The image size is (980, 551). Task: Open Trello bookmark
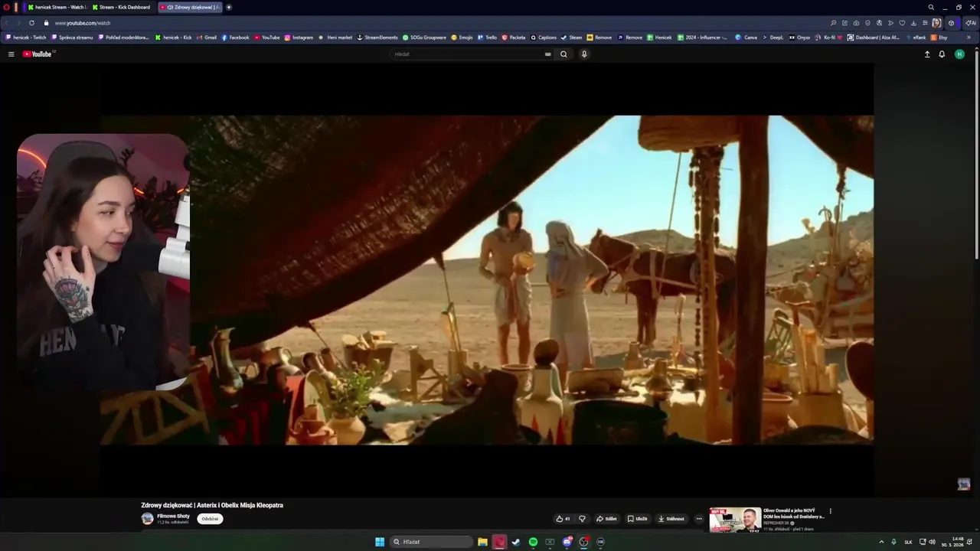487,37
